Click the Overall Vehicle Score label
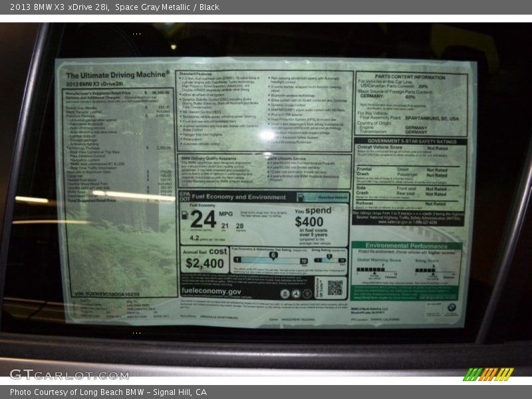The width and height of the screenshot is (532, 399). [x=379, y=147]
